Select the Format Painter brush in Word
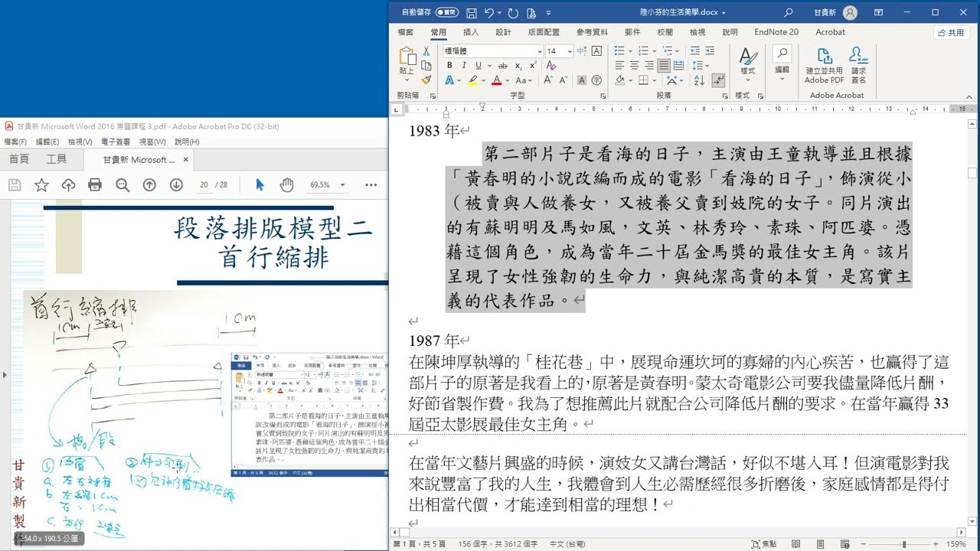980x551 pixels. point(426,80)
